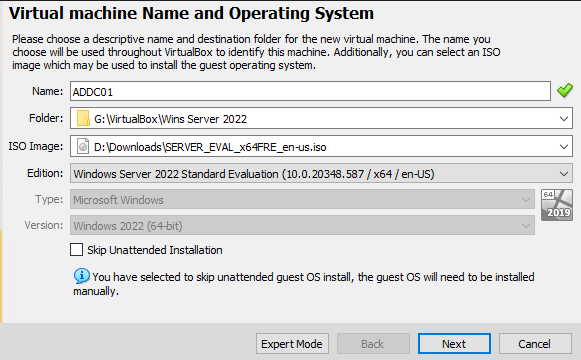Click the SERVER_EVAL_x64FRE_en-us.iso path text
Image resolution: width=581 pixels, height=360 pixels.
coord(210,147)
